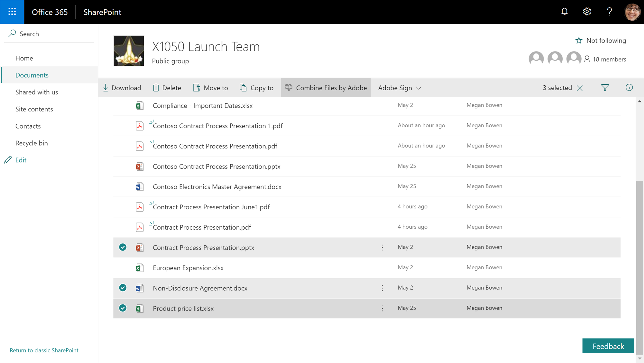
Task: Open the details pane info icon
Action: [629, 88]
